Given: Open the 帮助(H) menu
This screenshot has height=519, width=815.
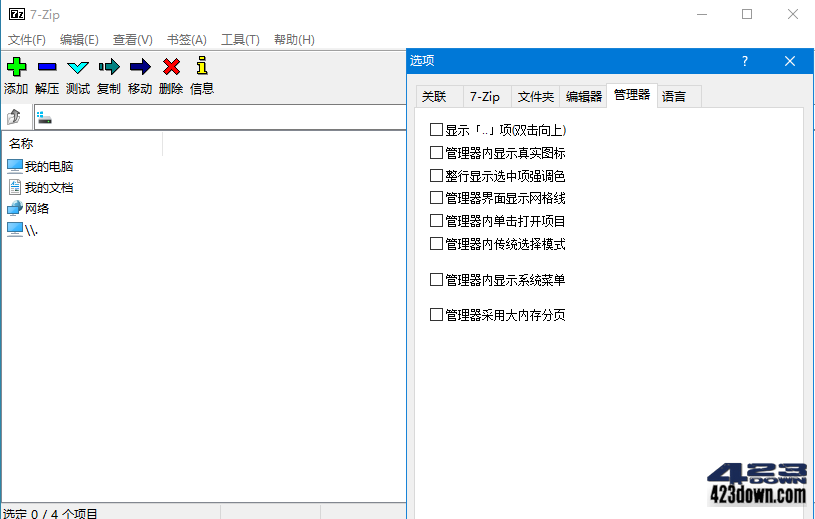Looking at the screenshot, I should click(x=294, y=40).
